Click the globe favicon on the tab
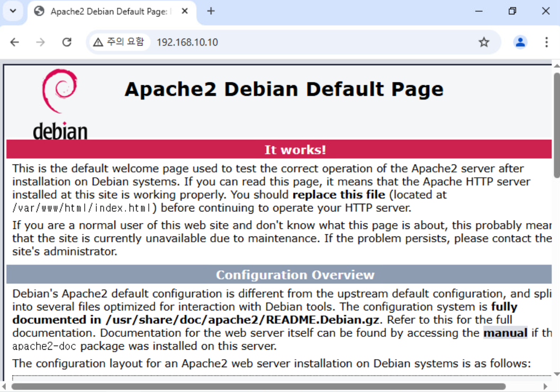 [39, 11]
